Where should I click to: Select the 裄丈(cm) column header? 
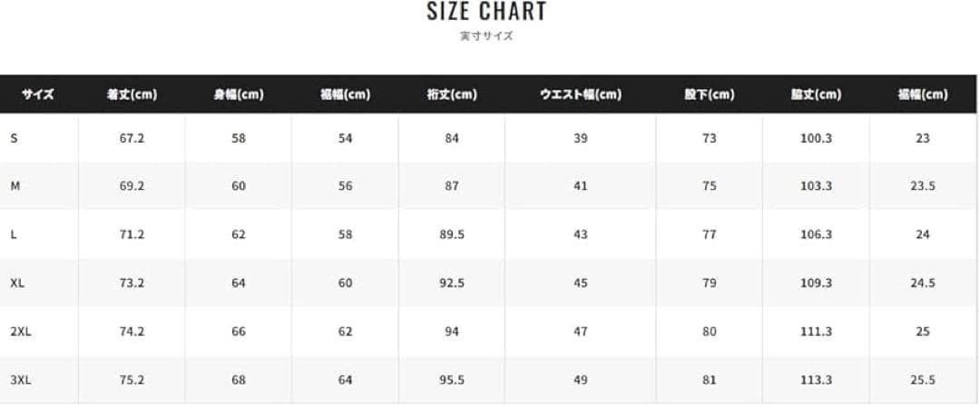452,94
